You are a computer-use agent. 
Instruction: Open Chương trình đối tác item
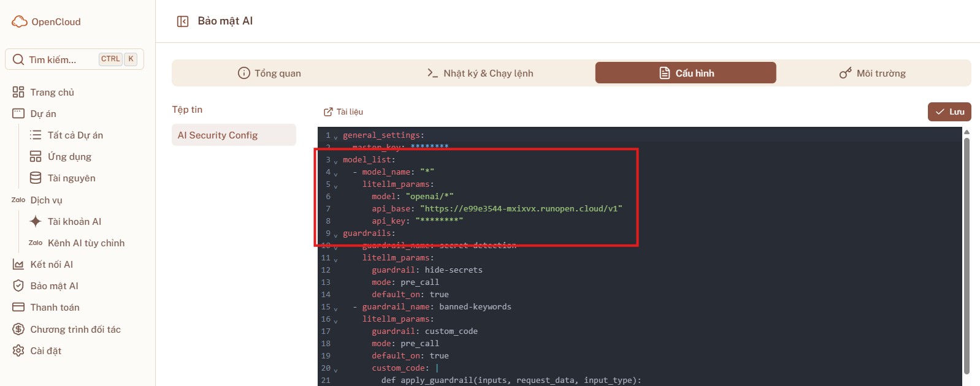(x=75, y=330)
